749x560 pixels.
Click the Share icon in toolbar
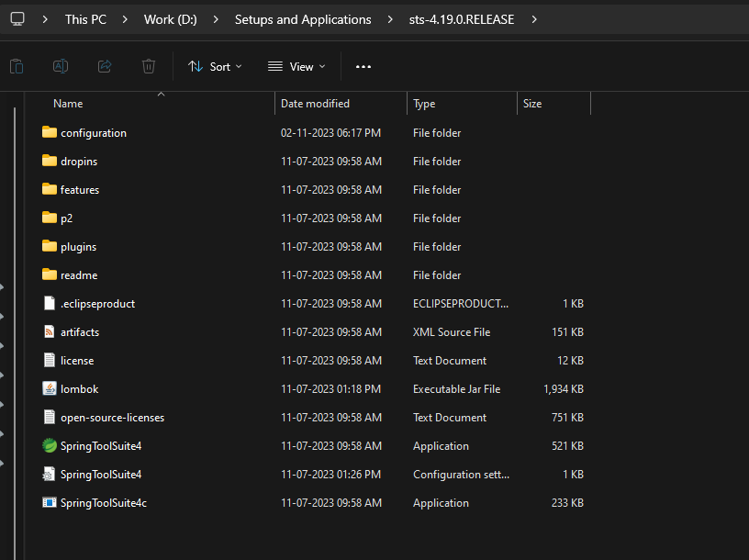click(x=105, y=66)
